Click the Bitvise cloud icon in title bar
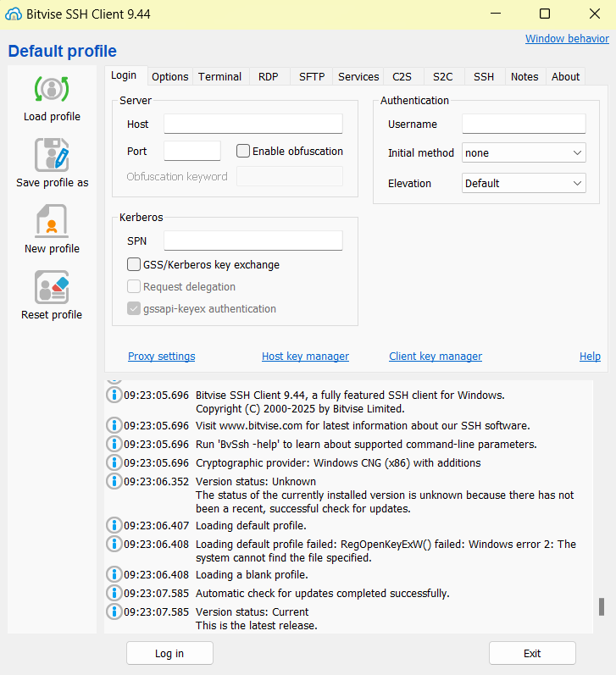The image size is (616, 675). (x=14, y=14)
